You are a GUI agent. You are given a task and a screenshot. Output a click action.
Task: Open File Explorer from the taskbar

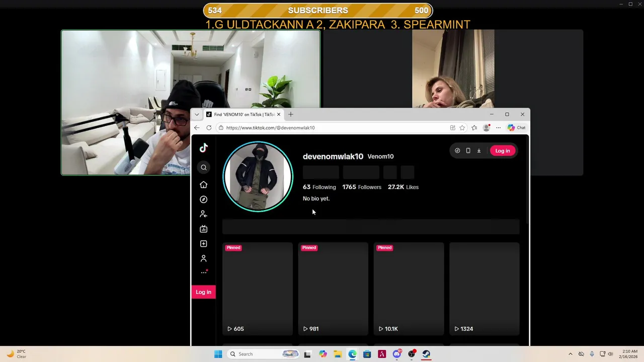click(338, 354)
